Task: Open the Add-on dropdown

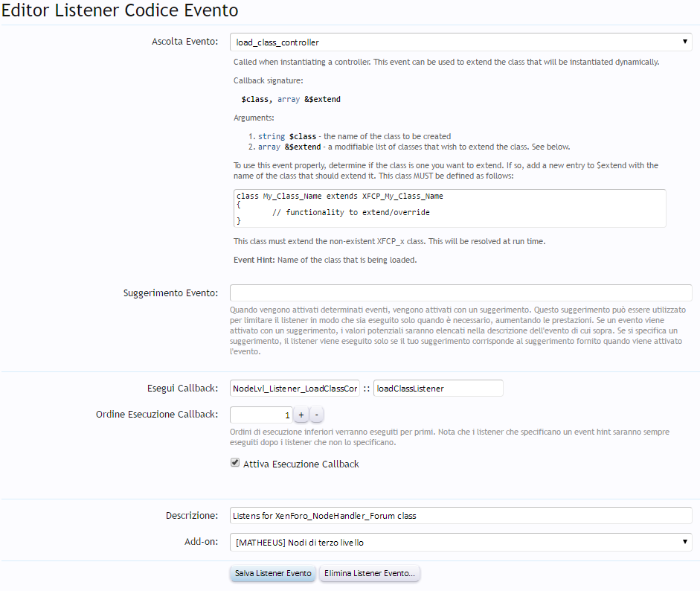Action: coord(460,543)
